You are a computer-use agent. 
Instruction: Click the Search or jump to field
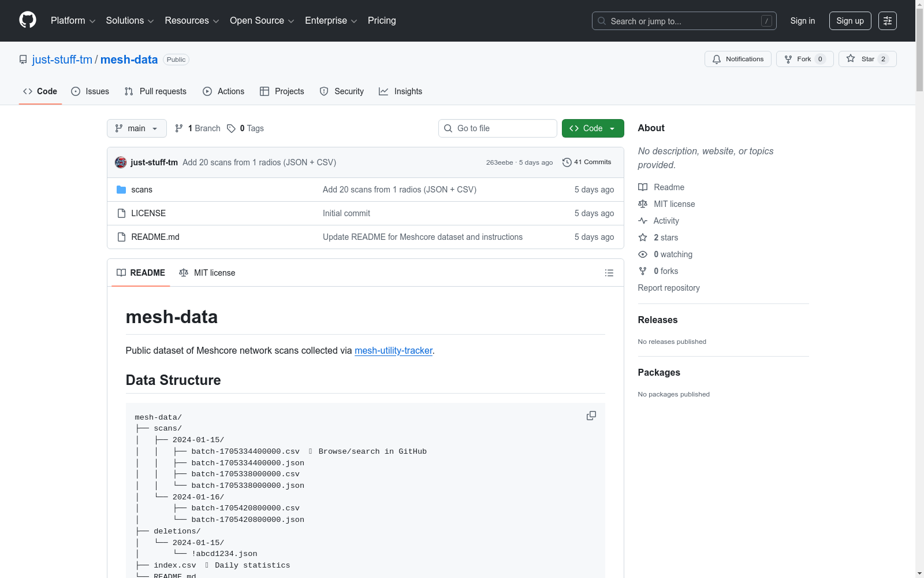pyautogui.click(x=684, y=21)
